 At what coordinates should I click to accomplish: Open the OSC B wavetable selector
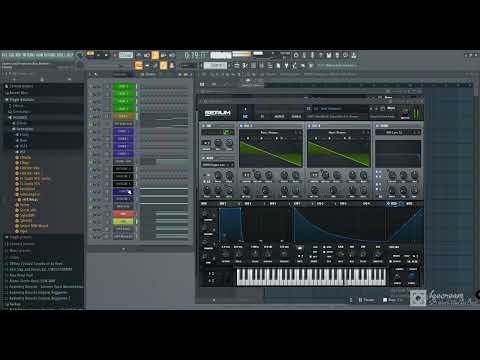337,133
